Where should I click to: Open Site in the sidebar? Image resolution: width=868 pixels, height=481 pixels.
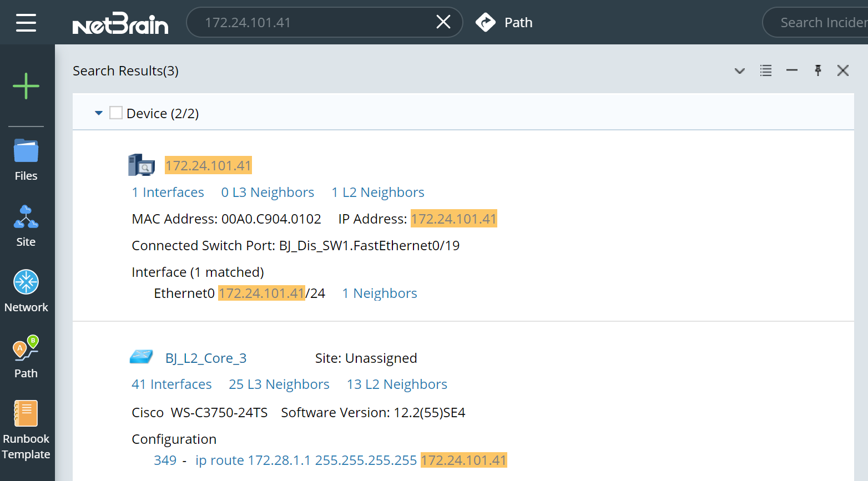[26, 226]
